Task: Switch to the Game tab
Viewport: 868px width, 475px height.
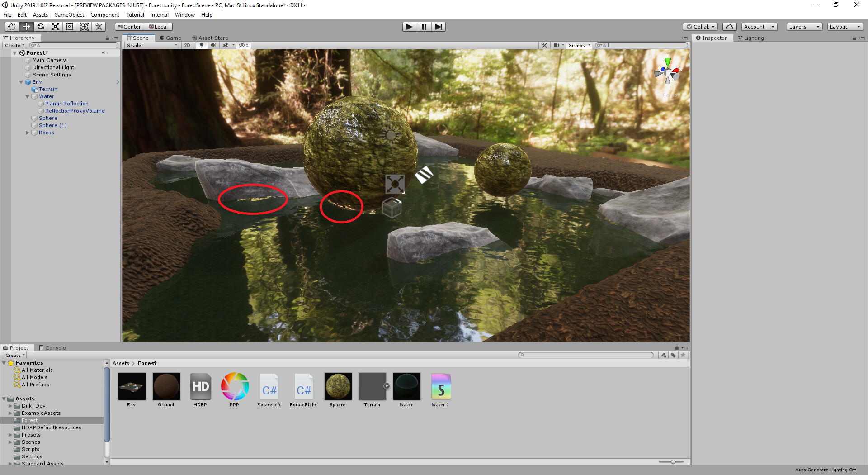Action: tap(170, 38)
